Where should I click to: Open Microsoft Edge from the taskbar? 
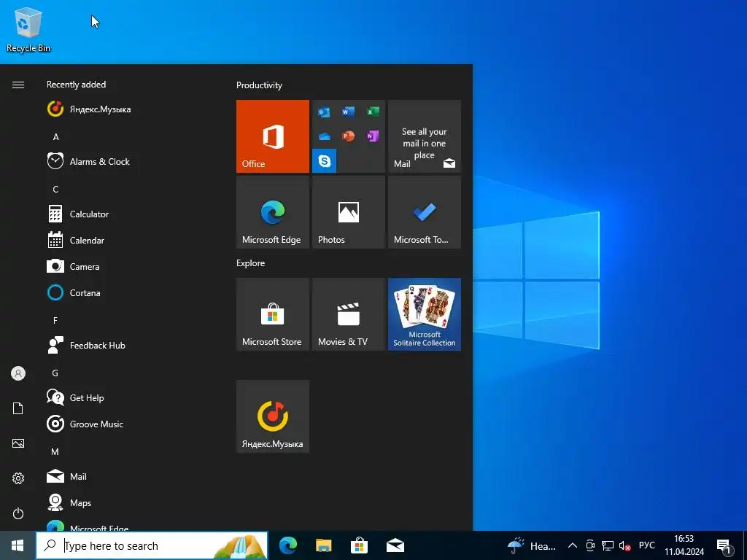point(287,545)
